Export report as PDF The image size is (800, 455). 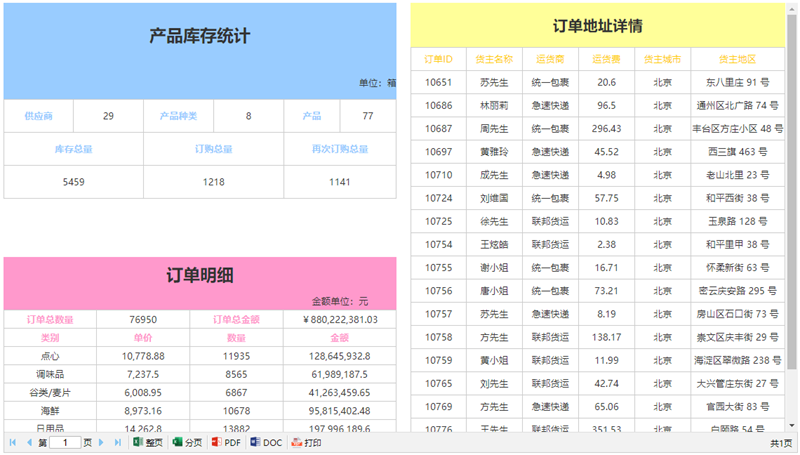226,442
